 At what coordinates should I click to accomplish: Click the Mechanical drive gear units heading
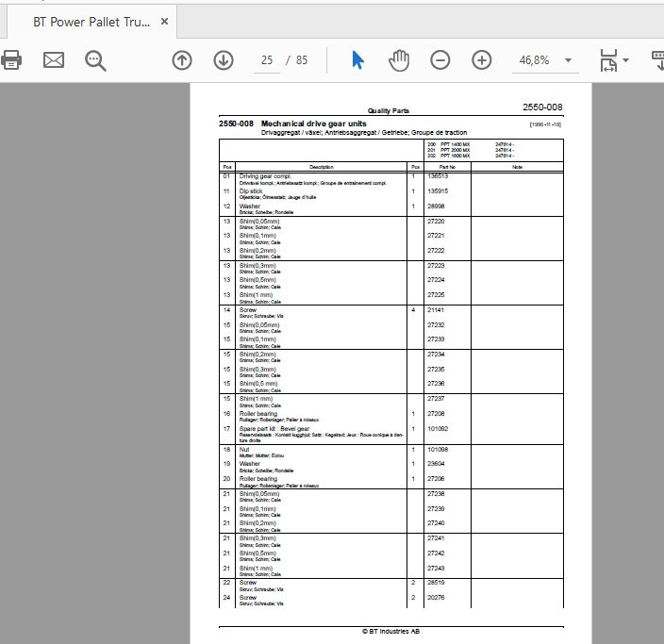point(313,124)
